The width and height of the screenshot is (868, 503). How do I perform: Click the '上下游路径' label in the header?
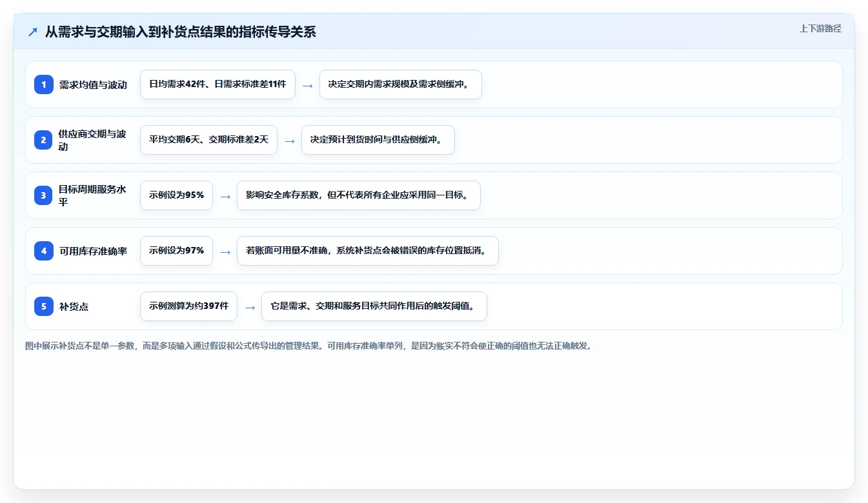point(820,28)
